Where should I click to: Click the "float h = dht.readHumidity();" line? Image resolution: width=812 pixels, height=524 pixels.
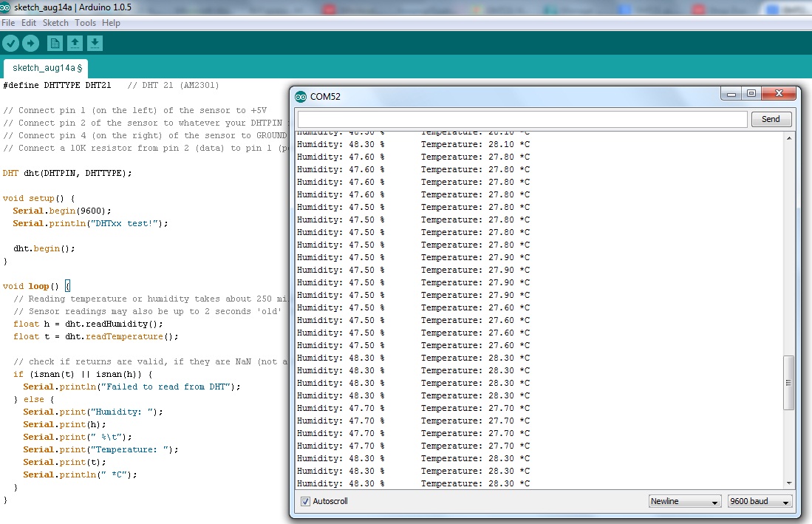pos(88,324)
